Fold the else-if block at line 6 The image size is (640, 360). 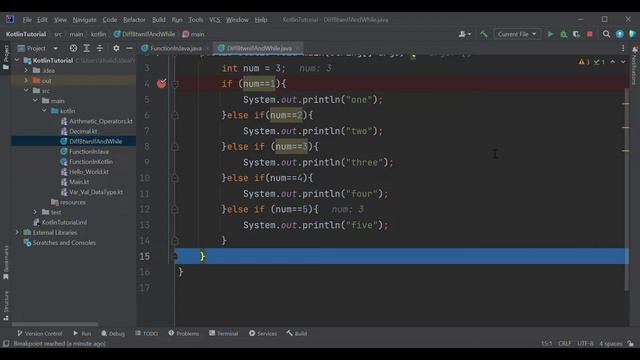[175, 116]
